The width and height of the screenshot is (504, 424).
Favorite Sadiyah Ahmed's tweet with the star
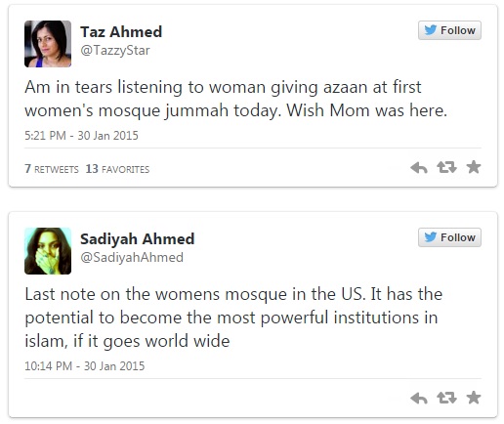tap(474, 398)
